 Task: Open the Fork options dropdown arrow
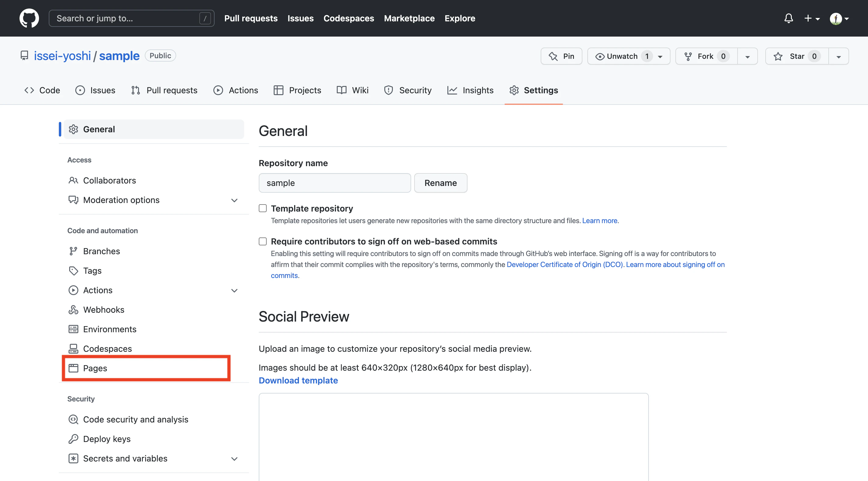click(x=747, y=56)
